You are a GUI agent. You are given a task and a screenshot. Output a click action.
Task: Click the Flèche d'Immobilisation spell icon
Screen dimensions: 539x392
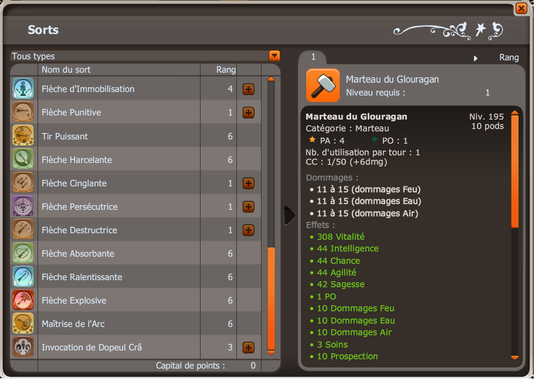(x=23, y=88)
